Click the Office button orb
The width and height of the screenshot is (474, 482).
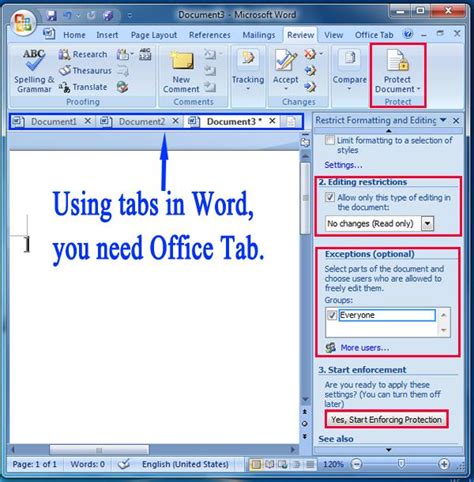pos(23,22)
